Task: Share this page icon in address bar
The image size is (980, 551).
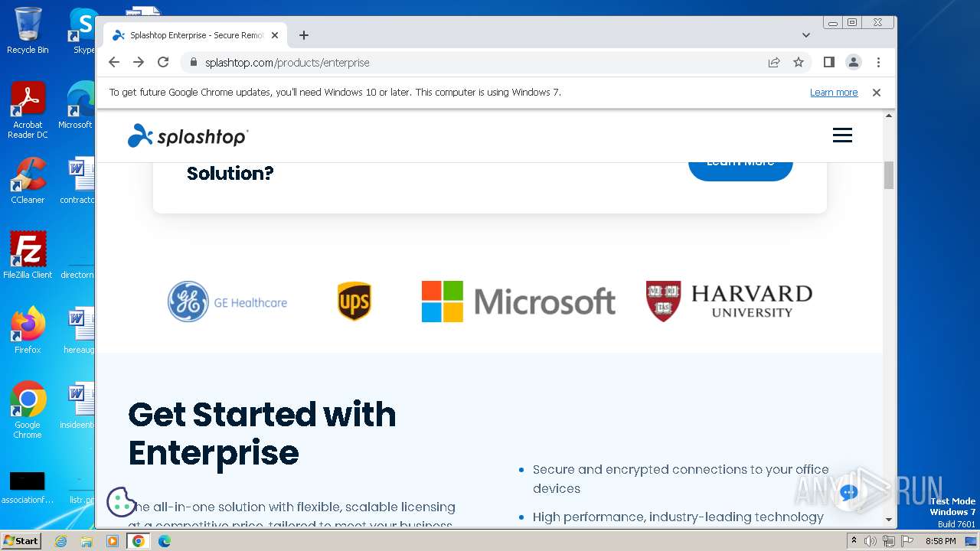Action: 774,62
